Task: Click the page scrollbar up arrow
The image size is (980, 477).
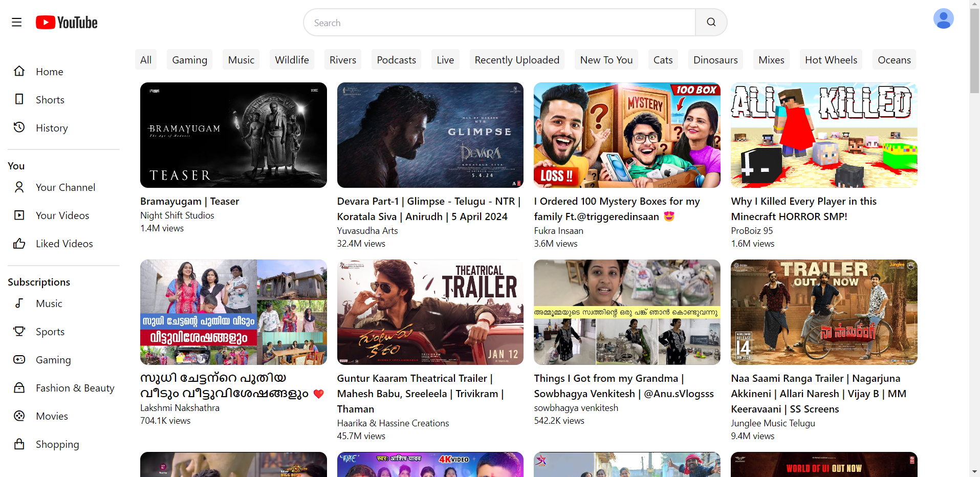Action: tap(974, 5)
